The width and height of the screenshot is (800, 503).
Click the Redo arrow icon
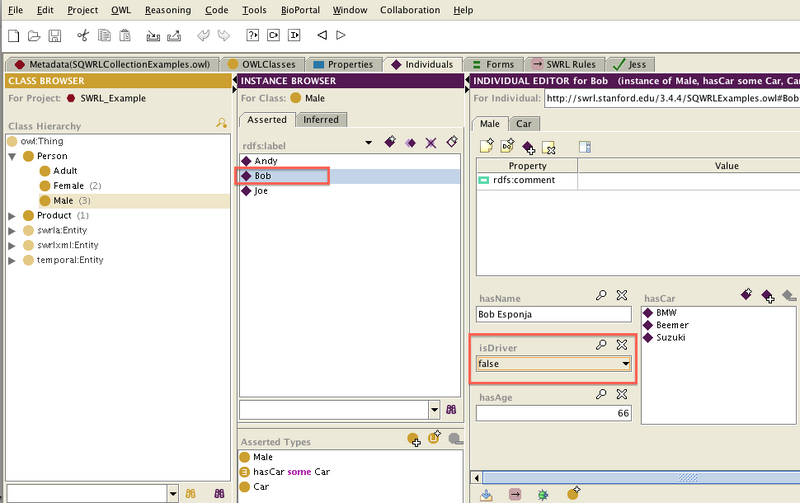(223, 35)
